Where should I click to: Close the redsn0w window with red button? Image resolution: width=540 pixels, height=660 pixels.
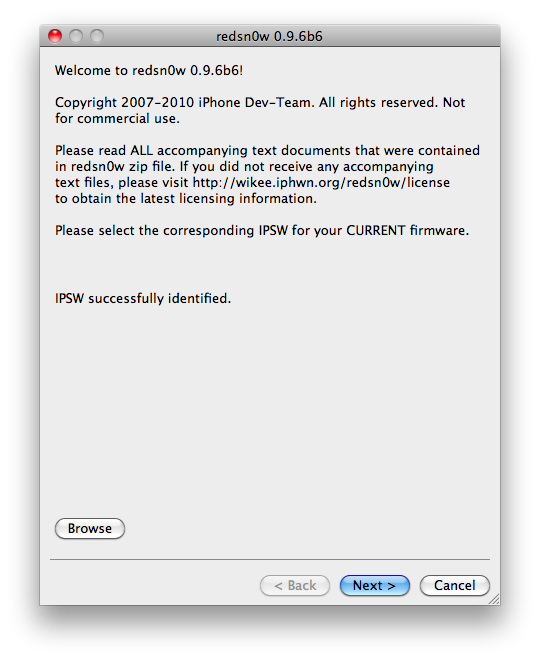pyautogui.click(x=55, y=36)
